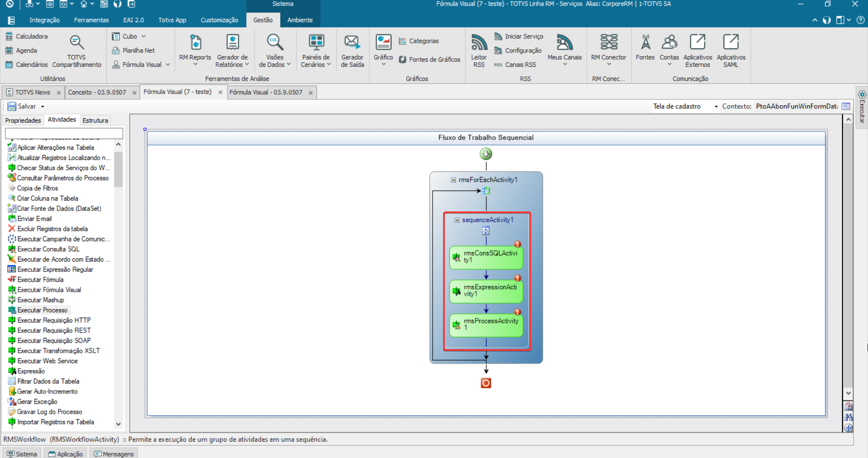Open Calendários from the ribbon
868x458 pixels.
click(x=26, y=65)
